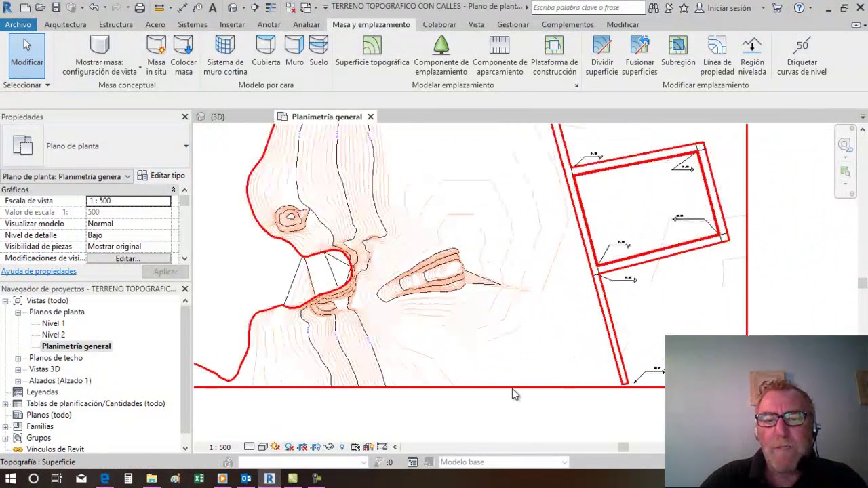Click Línea de propiedad tool
Image resolution: width=868 pixels, height=488 pixels.
point(717,54)
